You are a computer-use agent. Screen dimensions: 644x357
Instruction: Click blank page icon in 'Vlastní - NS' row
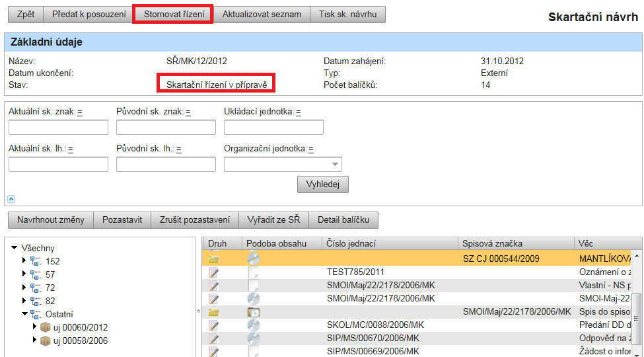(x=254, y=286)
